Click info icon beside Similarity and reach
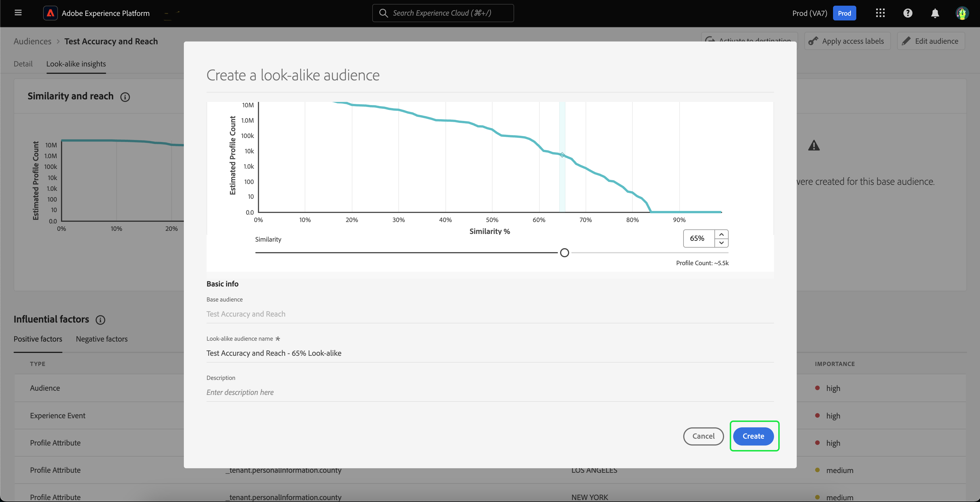This screenshot has width=980, height=502. (x=125, y=97)
